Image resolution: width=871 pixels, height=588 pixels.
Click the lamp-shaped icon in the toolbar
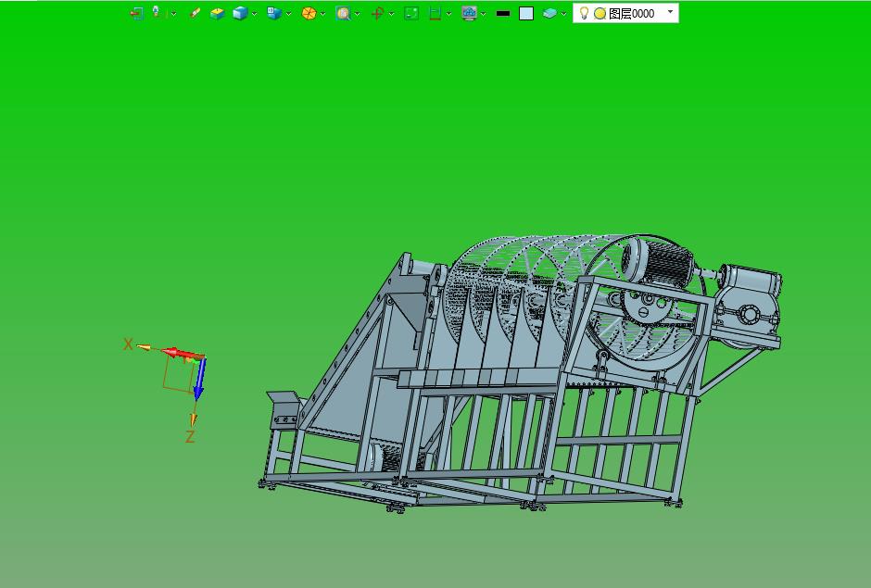pos(158,12)
